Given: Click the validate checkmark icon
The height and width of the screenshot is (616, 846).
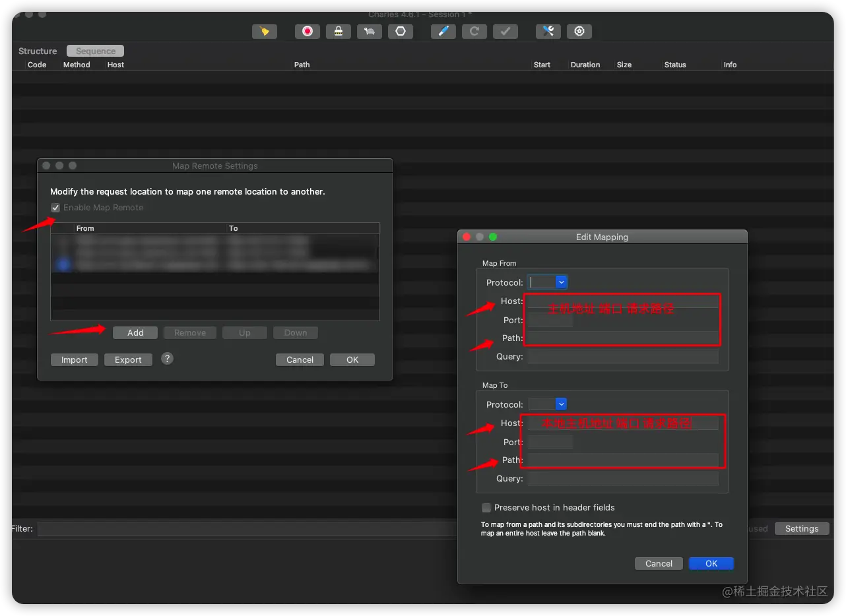Looking at the screenshot, I should (505, 31).
